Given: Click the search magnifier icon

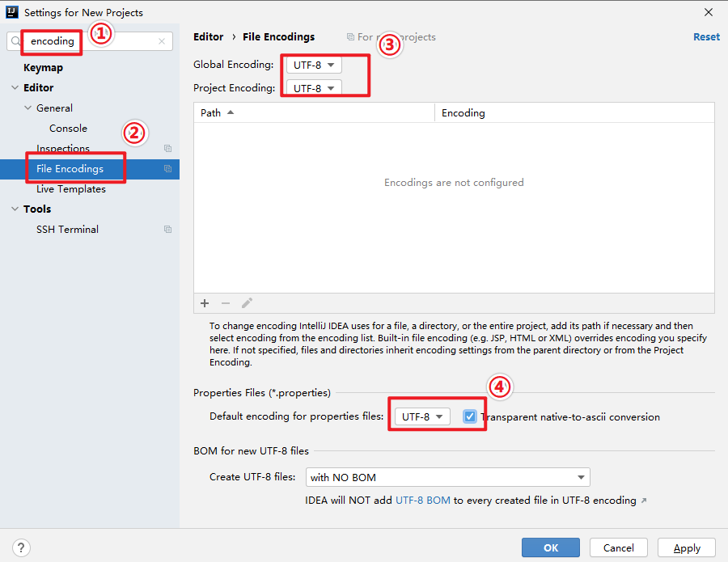Looking at the screenshot, I should [16, 41].
